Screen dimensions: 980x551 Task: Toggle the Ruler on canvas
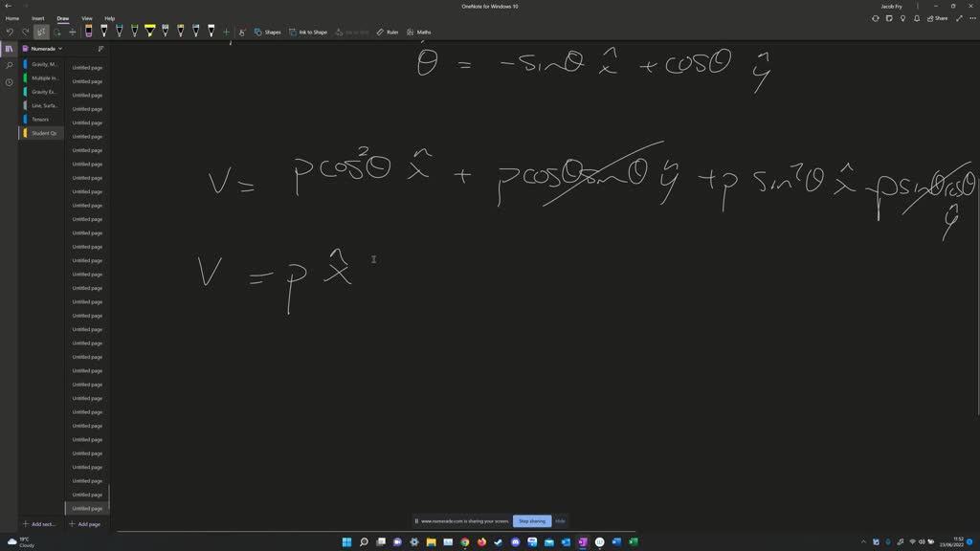click(x=388, y=32)
